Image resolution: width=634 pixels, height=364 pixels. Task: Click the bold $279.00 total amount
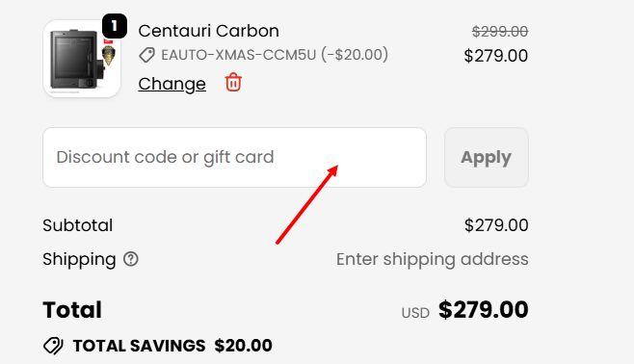[x=484, y=310]
